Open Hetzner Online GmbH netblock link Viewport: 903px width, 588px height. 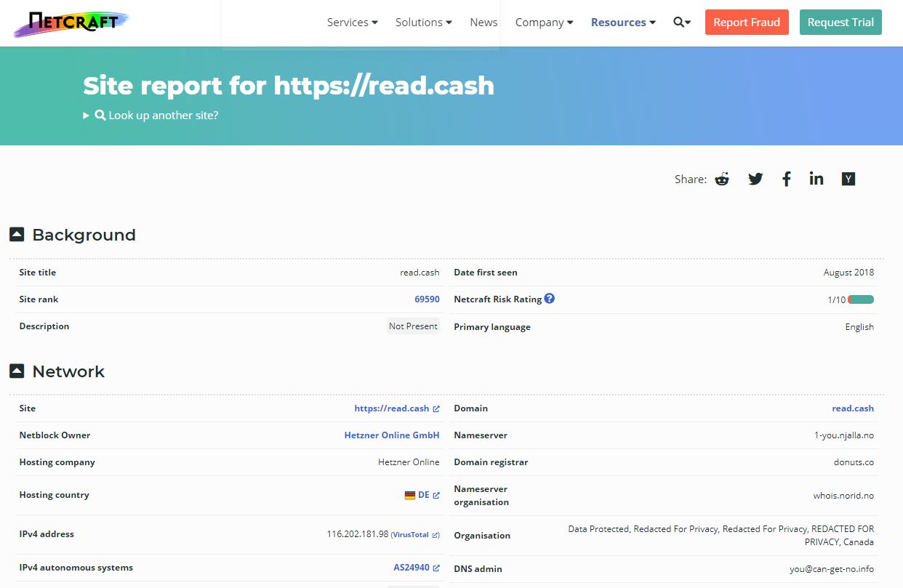click(392, 435)
